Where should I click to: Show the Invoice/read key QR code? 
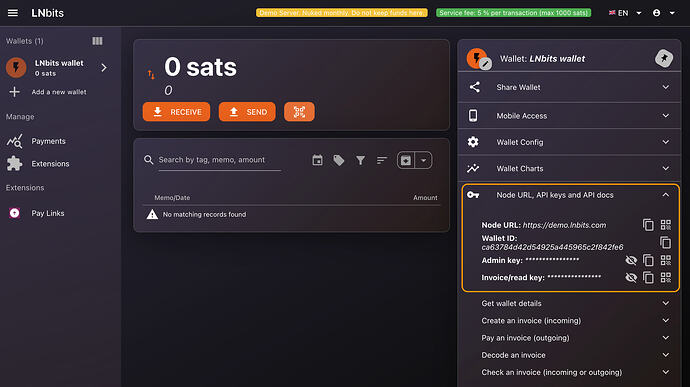pyautogui.click(x=666, y=277)
